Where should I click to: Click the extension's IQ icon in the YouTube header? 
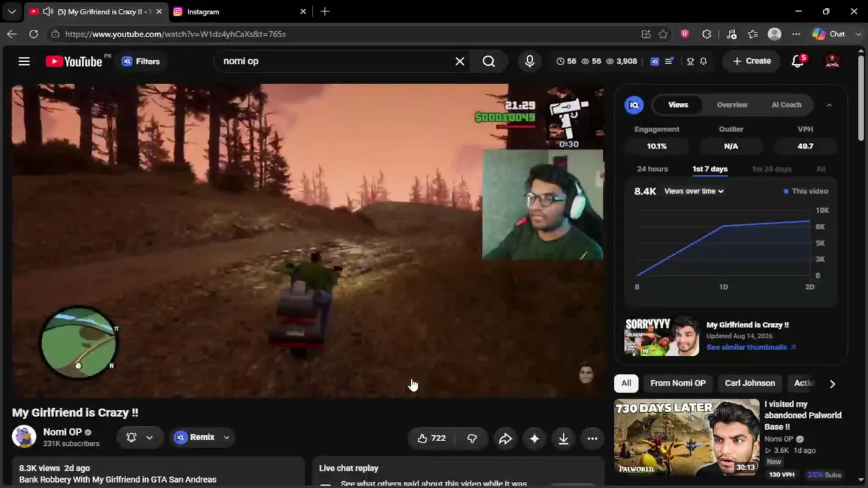(x=654, y=61)
